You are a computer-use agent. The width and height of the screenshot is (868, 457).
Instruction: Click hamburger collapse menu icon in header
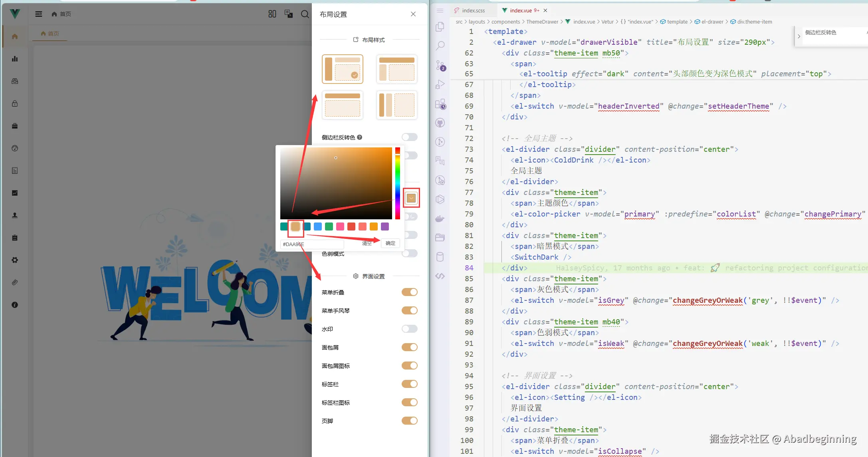39,14
